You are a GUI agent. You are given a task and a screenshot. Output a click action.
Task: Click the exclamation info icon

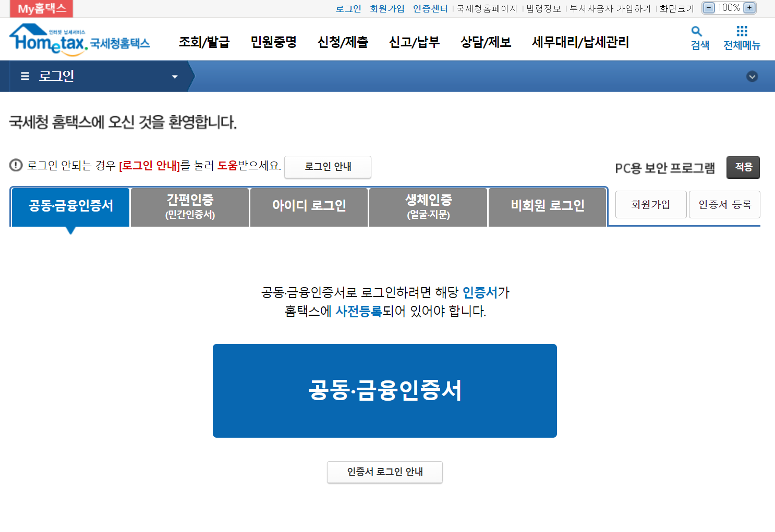pos(16,165)
